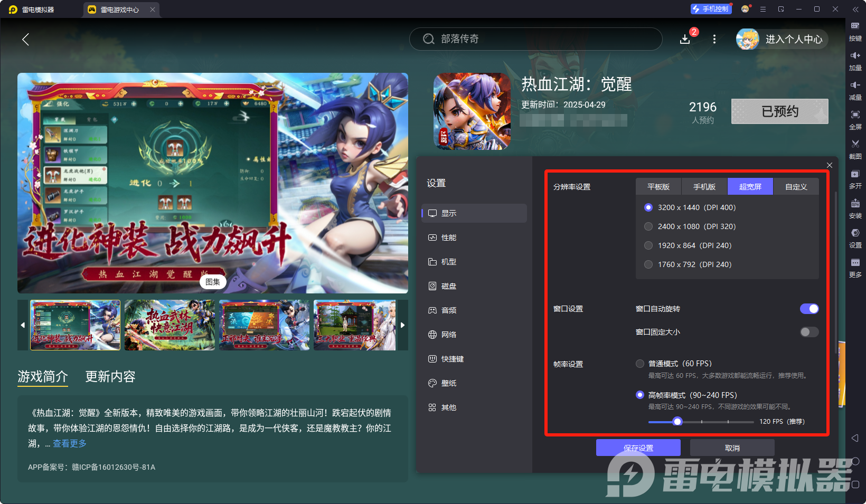866x504 pixels.
Task: Click the 已预约 reservation button
Action: pyautogui.click(x=780, y=111)
